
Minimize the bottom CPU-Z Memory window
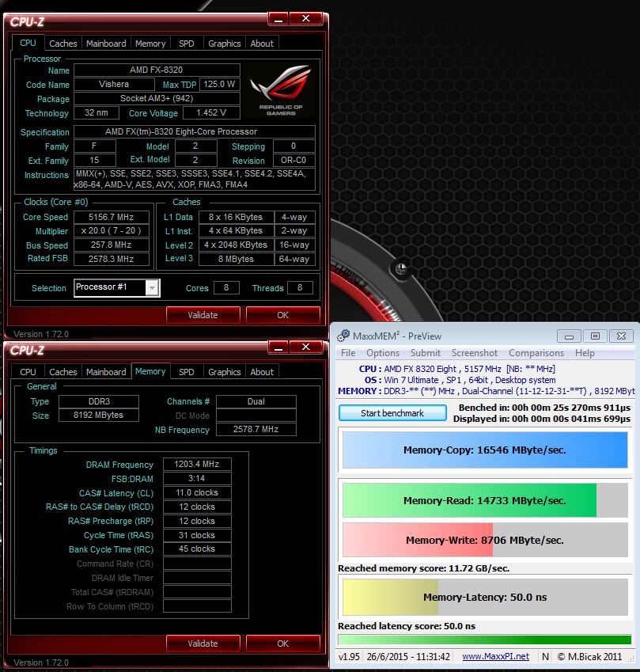(x=278, y=347)
